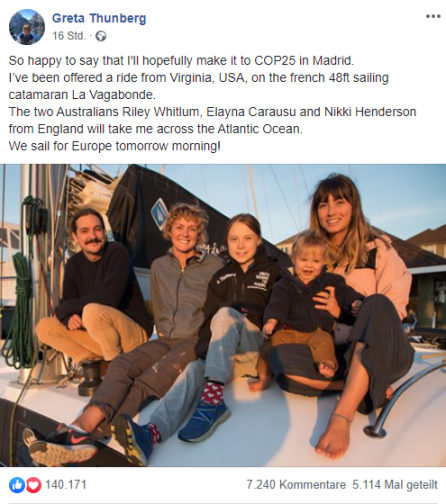
Task: Open Greta Thunberg's round profile picture
Action: pos(27,27)
